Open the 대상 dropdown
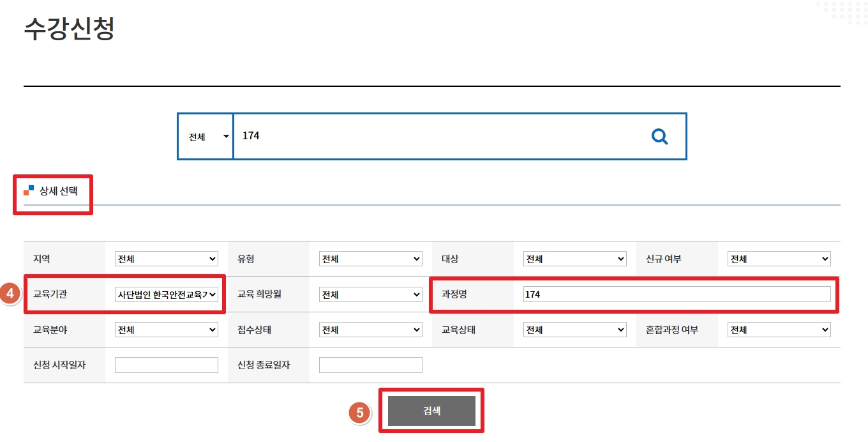This screenshot has width=868, height=442. (x=574, y=259)
